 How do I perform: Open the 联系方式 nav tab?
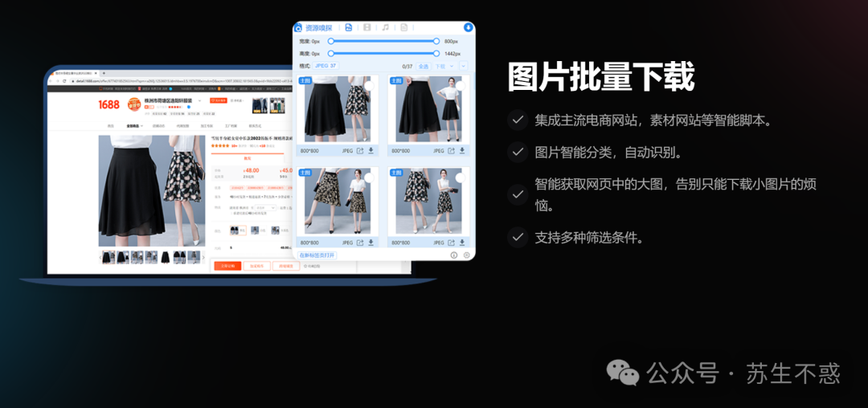(256, 125)
